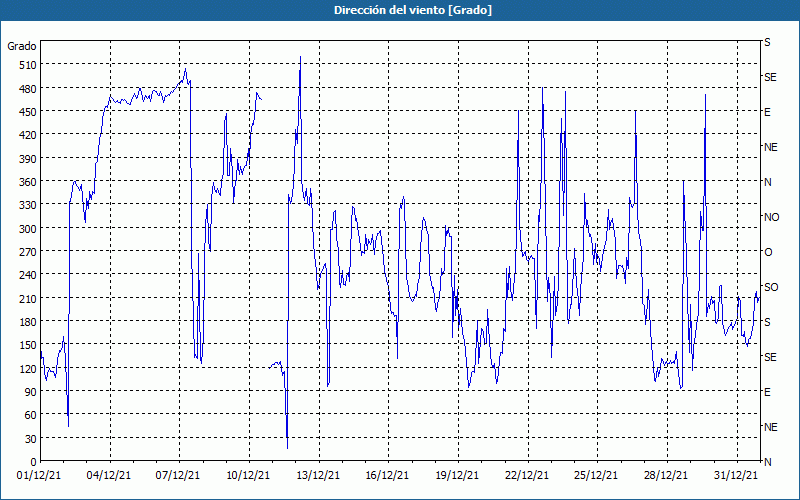800x500 pixels.
Task: Choose the 300 degree axis label
Action: [x=27, y=229]
